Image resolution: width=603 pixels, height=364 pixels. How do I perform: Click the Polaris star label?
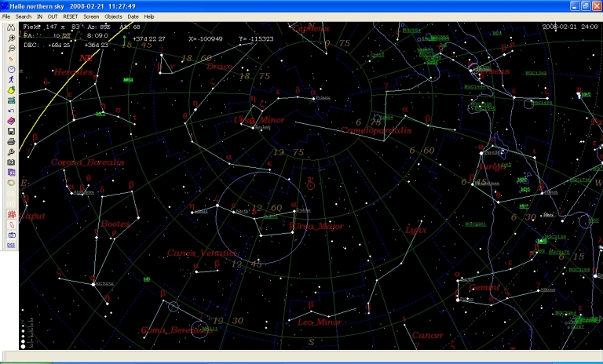tap(323, 97)
